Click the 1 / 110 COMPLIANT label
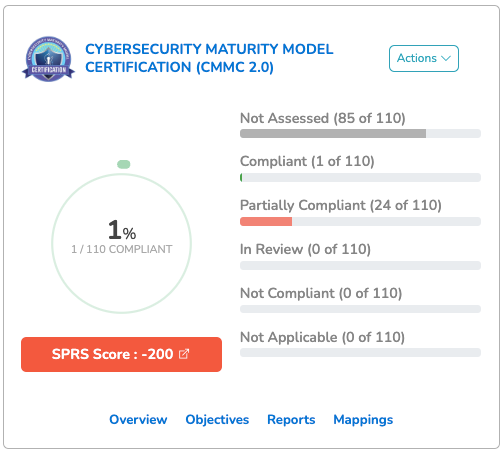The height and width of the screenshot is (455, 503). pos(122,249)
